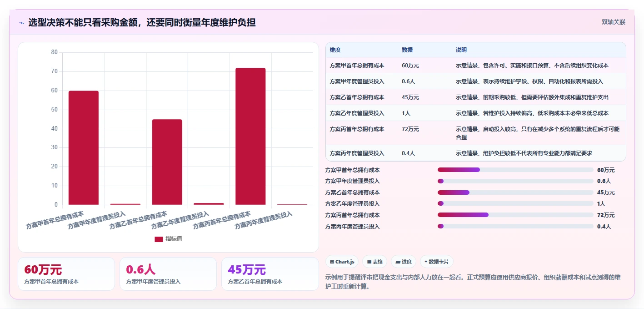Viewport: 644px width, 309px height.
Task: Click the 72万元 cell in the table
Action: click(x=410, y=129)
